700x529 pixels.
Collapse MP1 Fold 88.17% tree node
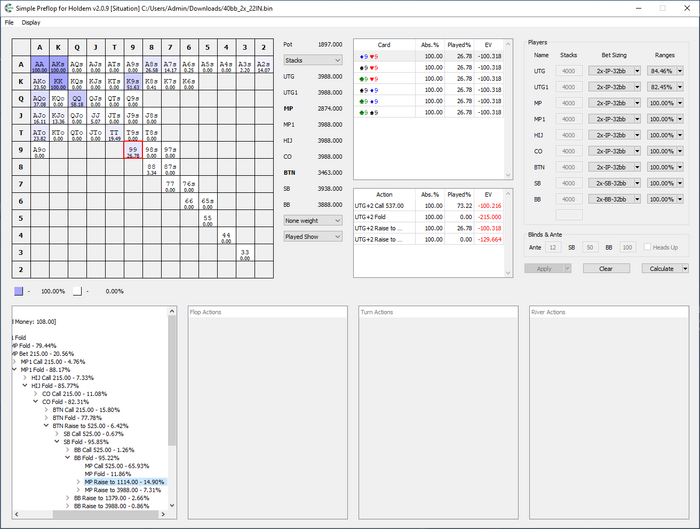click(15, 370)
